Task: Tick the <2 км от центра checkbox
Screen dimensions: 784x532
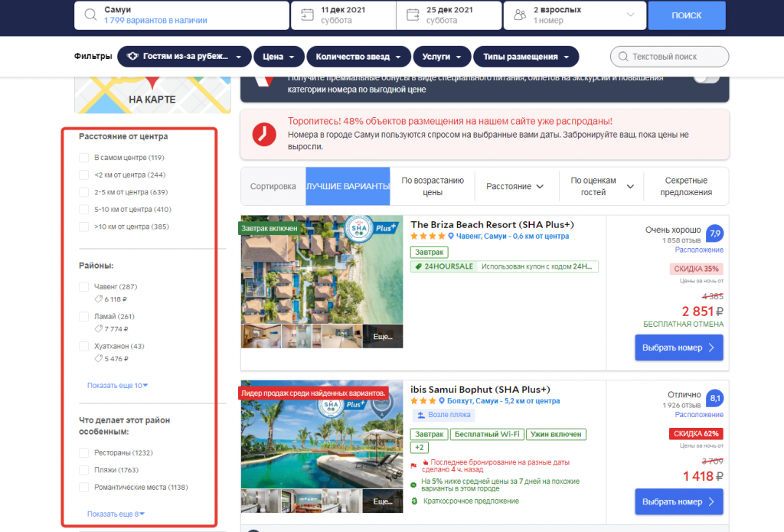Action: (x=84, y=175)
